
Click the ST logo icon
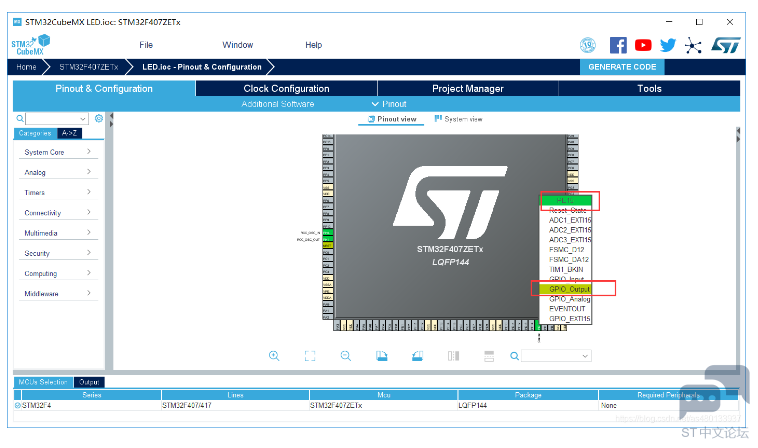725,45
